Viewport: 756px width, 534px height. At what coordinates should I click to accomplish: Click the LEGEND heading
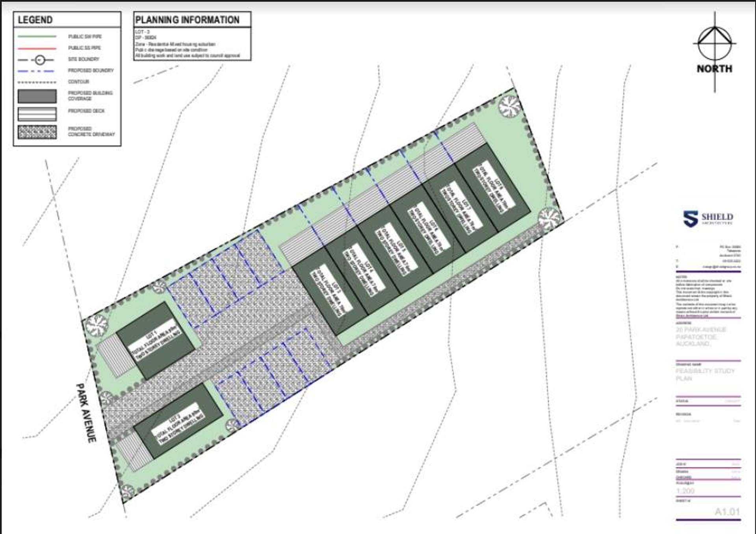tap(35, 20)
